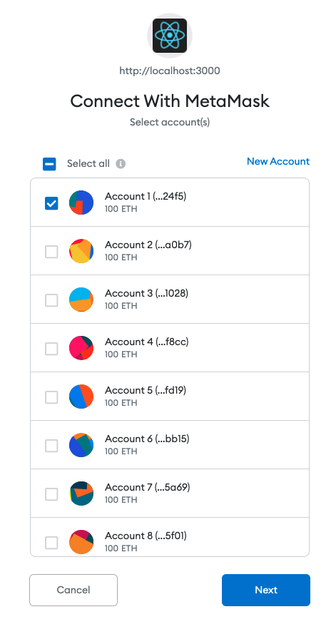This screenshot has width=331, height=644.
Task: Click 100 ETH balance under Account 4
Action: point(121,354)
